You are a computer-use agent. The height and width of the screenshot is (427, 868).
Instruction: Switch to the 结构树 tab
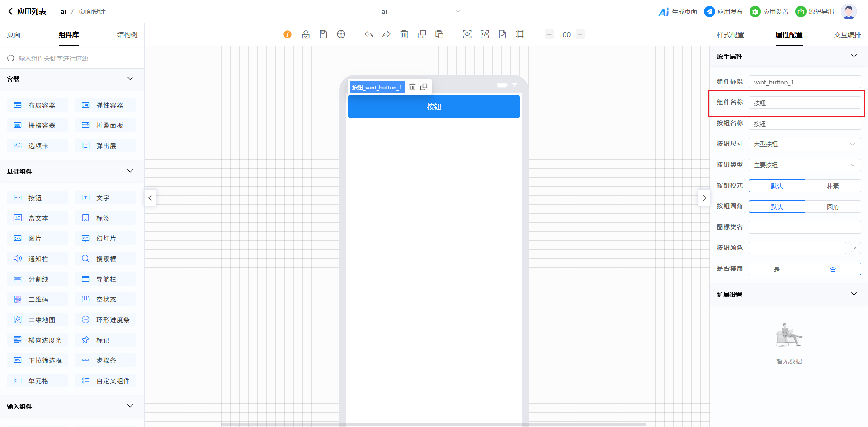tap(127, 35)
